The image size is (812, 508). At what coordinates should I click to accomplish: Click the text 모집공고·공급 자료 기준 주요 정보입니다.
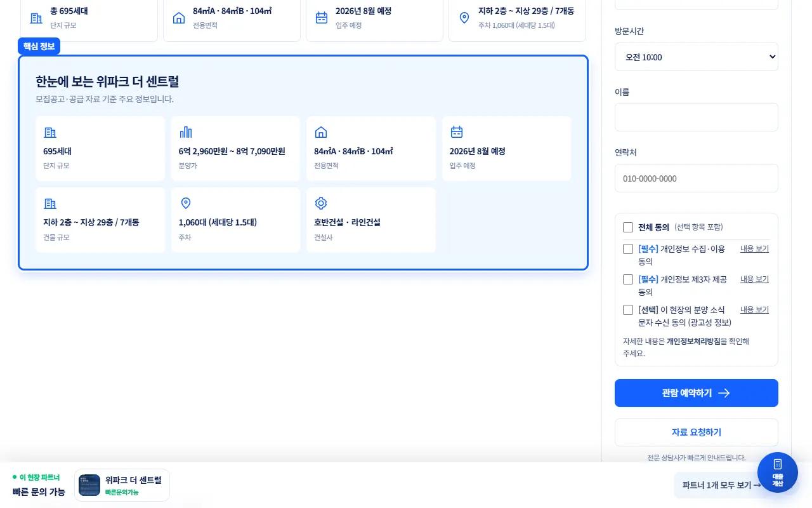coord(105,99)
